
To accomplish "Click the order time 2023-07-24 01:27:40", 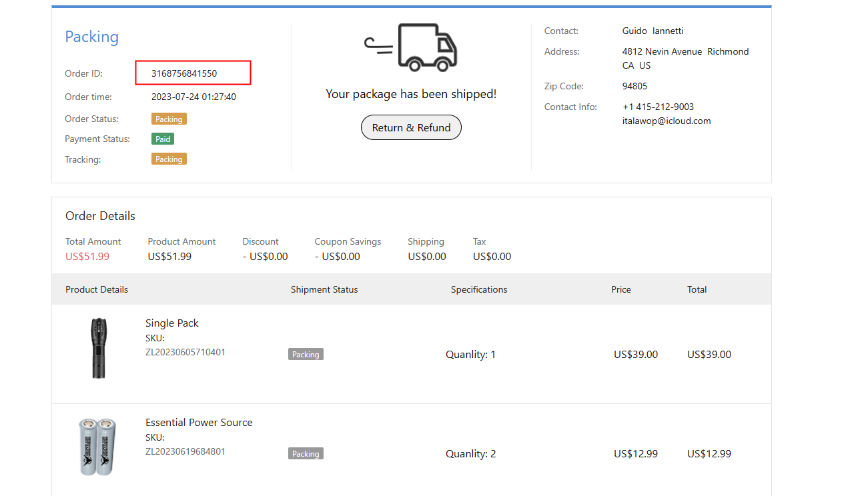I will click(x=193, y=97).
